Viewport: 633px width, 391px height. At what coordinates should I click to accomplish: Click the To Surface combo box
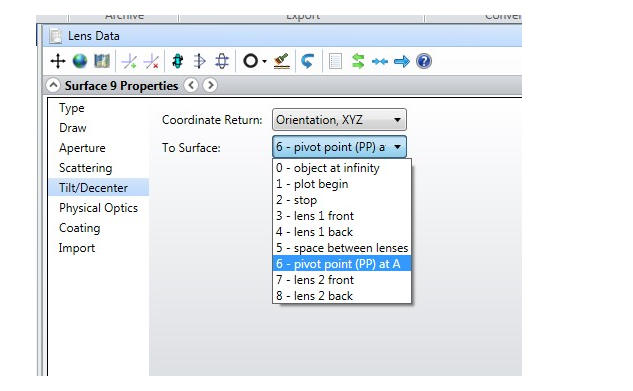pyautogui.click(x=339, y=147)
